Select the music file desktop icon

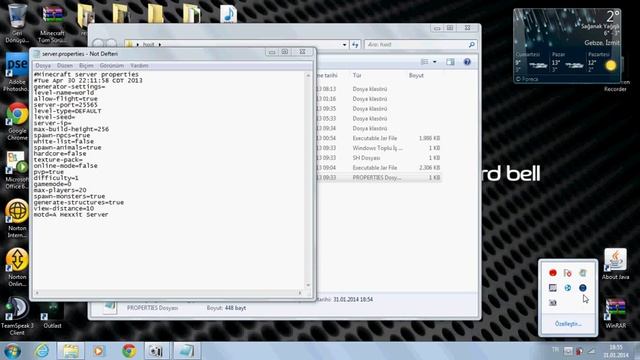229,14
